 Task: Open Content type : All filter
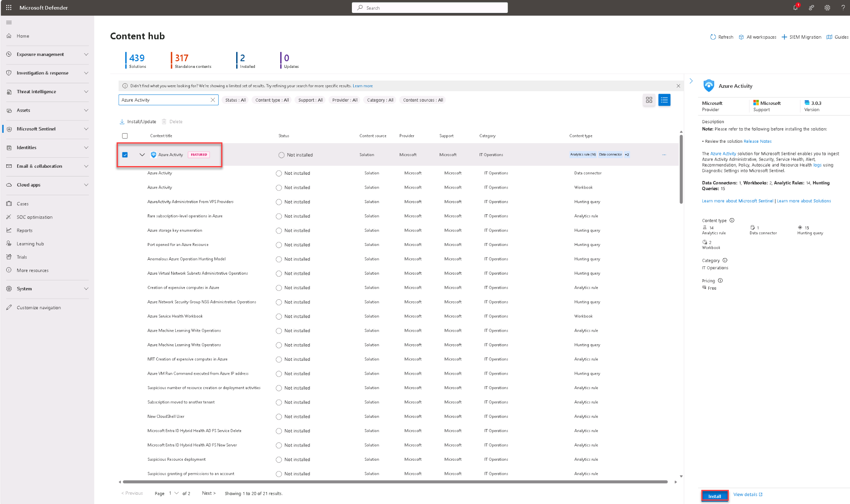click(272, 100)
